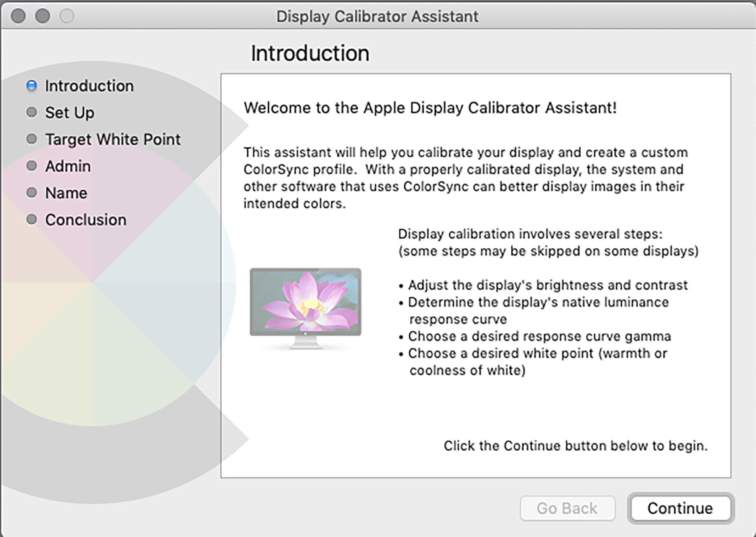Click the Name step indicator dot
Viewport: 756px width, 537px height.
click(31, 193)
